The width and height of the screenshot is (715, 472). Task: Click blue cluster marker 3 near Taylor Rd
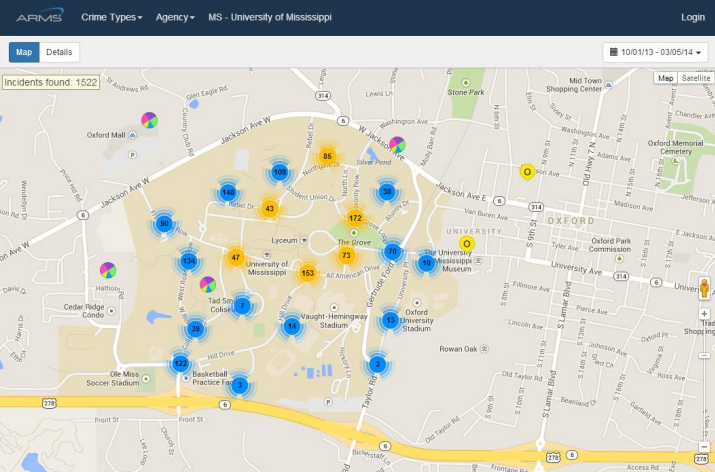377,364
